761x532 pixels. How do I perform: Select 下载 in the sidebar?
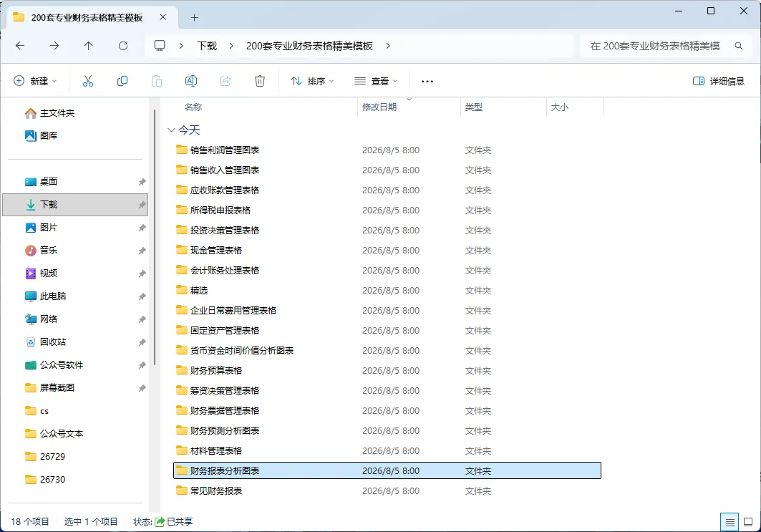(x=75, y=204)
